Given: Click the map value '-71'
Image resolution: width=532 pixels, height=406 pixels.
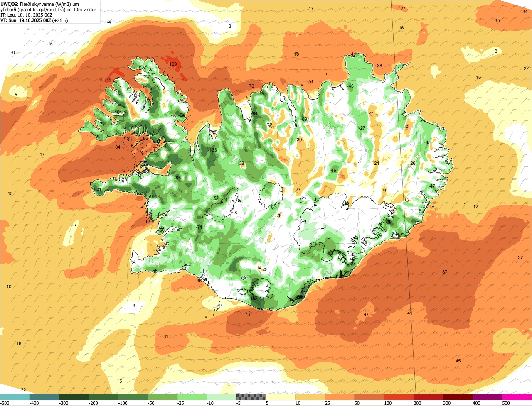Looking at the screenshot, I should coord(199,227).
